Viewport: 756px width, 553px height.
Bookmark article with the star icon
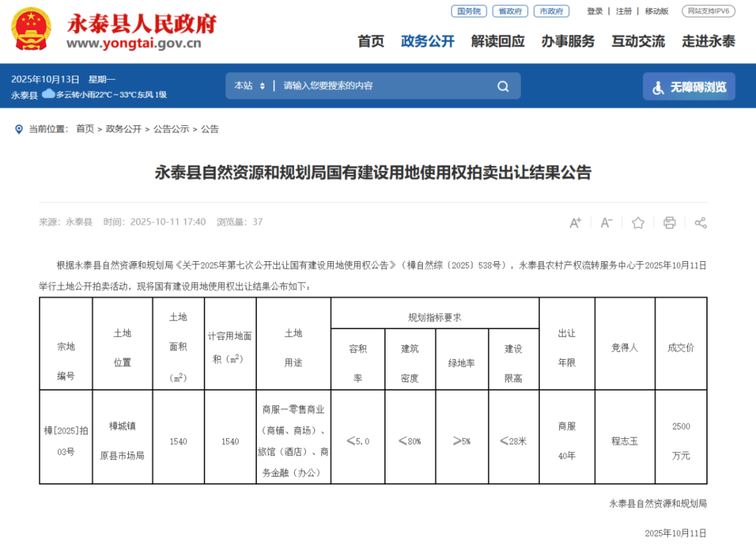coord(638,223)
